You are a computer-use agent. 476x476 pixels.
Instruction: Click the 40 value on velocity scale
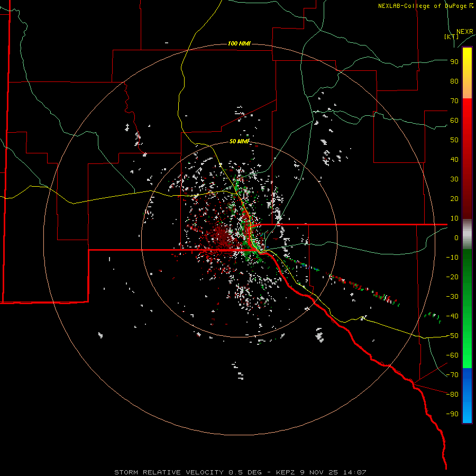(x=454, y=160)
